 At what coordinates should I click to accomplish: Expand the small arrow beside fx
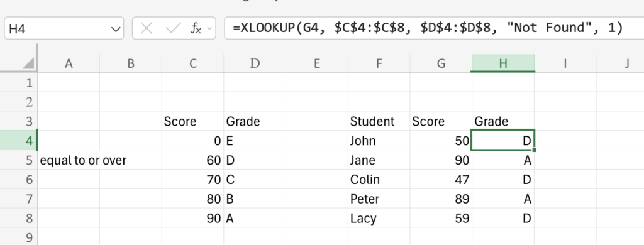(x=209, y=29)
